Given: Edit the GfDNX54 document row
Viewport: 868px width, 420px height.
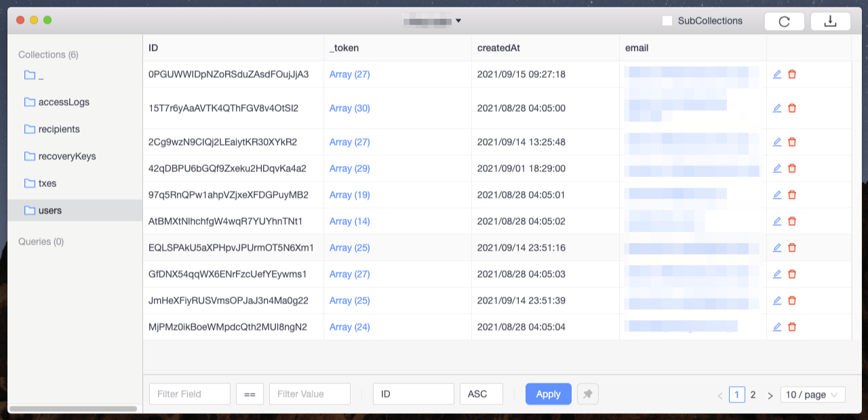Looking at the screenshot, I should (776, 274).
